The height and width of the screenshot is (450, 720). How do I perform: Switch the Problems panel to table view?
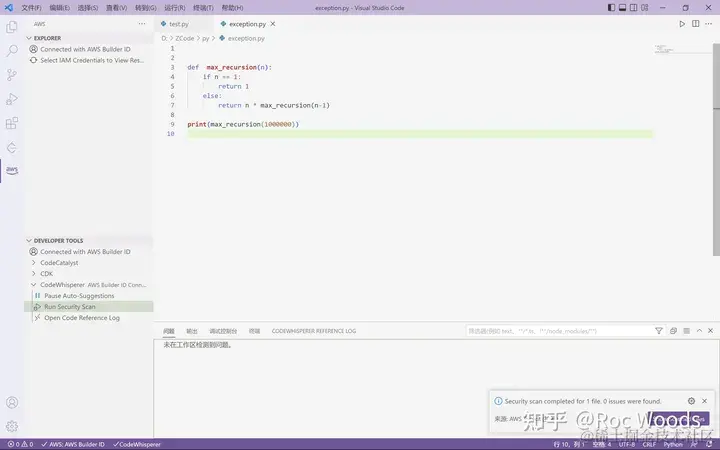pyautogui.click(x=686, y=331)
